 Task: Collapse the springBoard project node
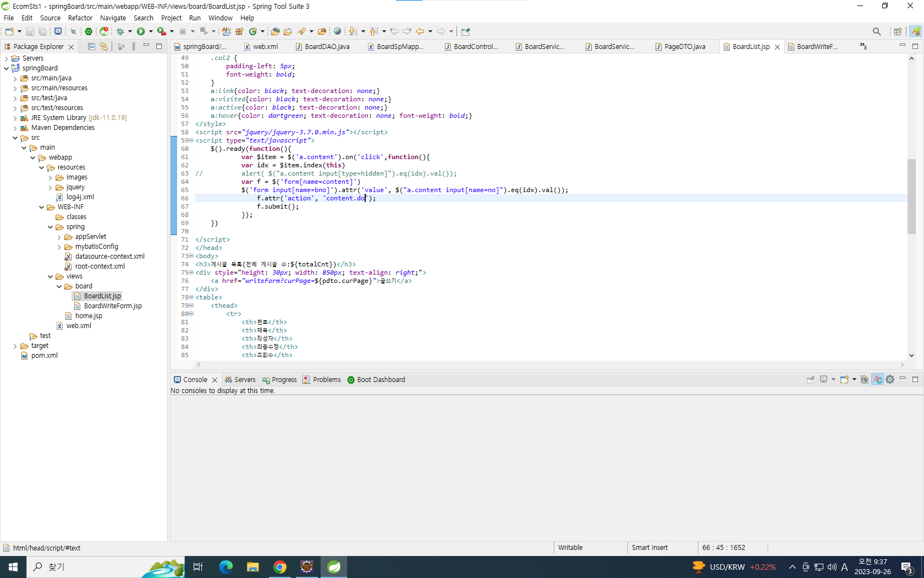tap(6, 68)
